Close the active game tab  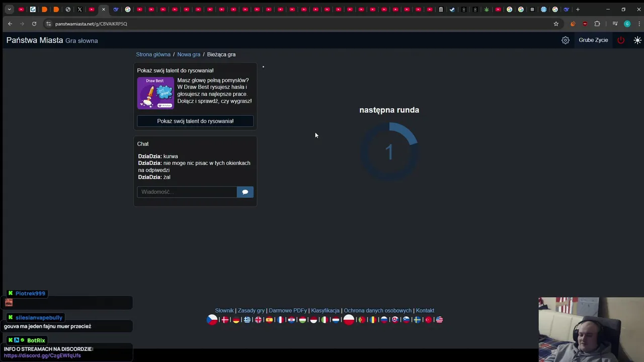point(104,9)
